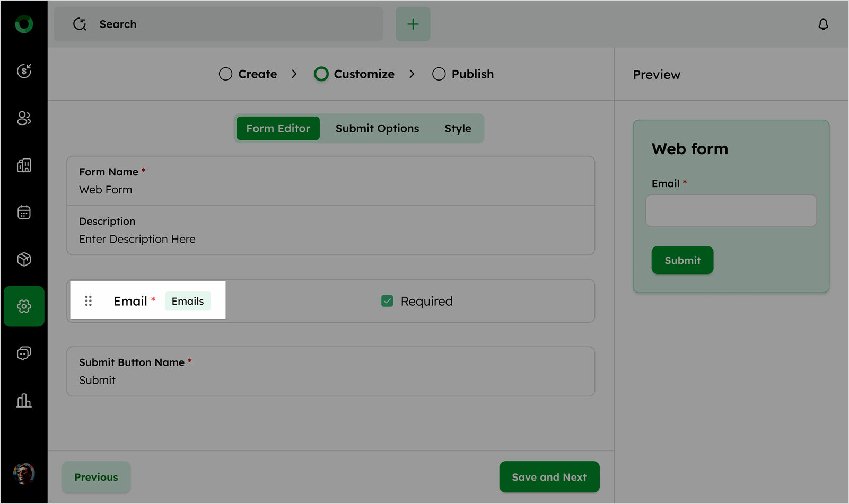Switch to the Submit Options tab

click(x=377, y=129)
